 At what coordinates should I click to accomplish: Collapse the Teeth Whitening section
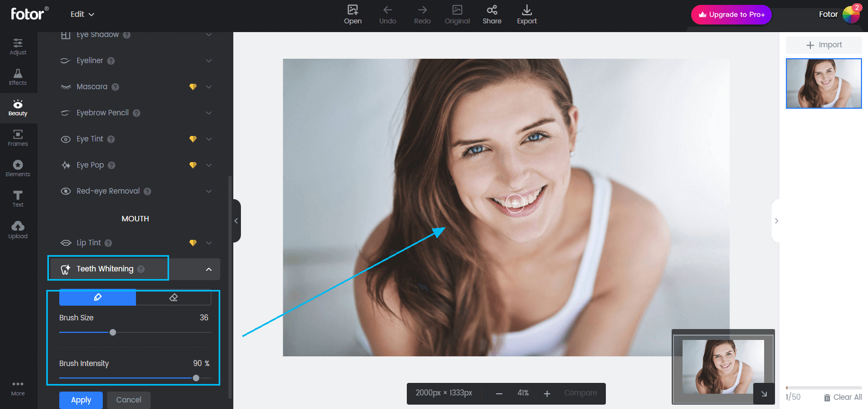tap(208, 269)
